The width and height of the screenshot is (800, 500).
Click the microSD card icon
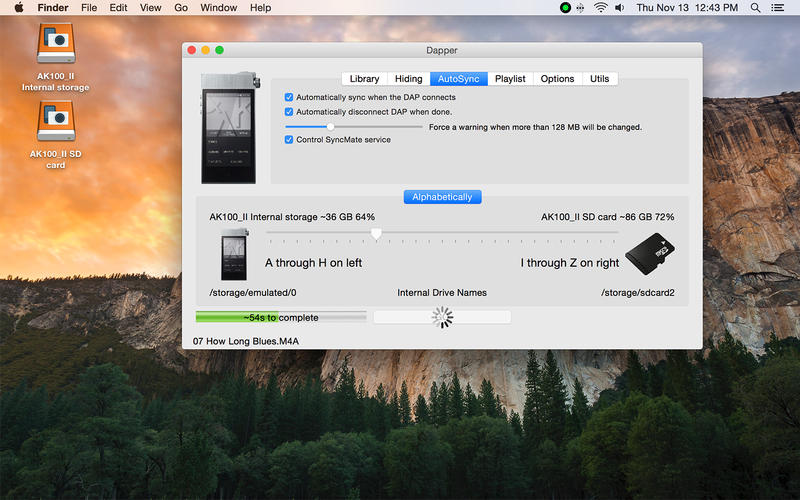click(x=649, y=254)
